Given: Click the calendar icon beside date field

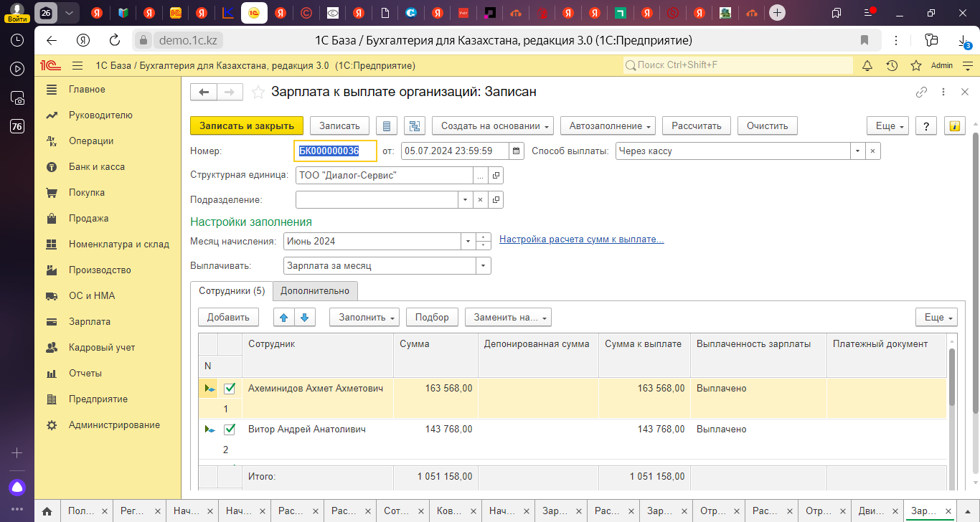Looking at the screenshot, I should (517, 151).
